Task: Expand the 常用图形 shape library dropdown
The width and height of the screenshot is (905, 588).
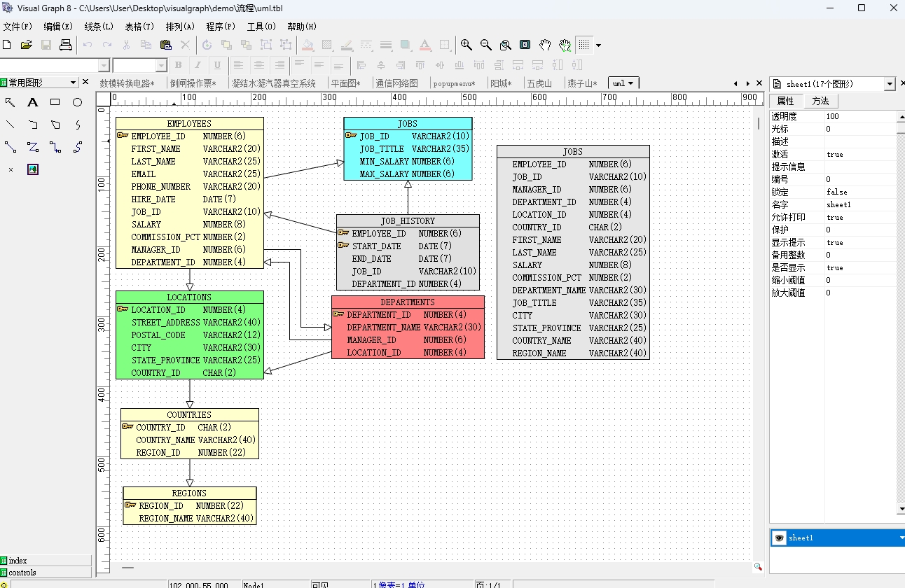Action: pos(74,83)
